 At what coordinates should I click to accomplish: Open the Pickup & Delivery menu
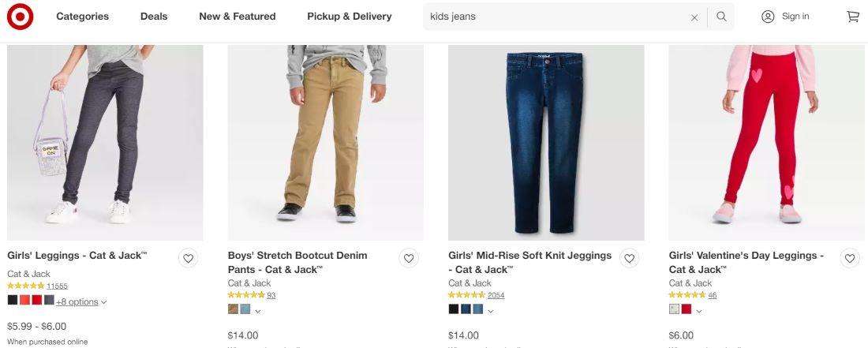coord(349,17)
